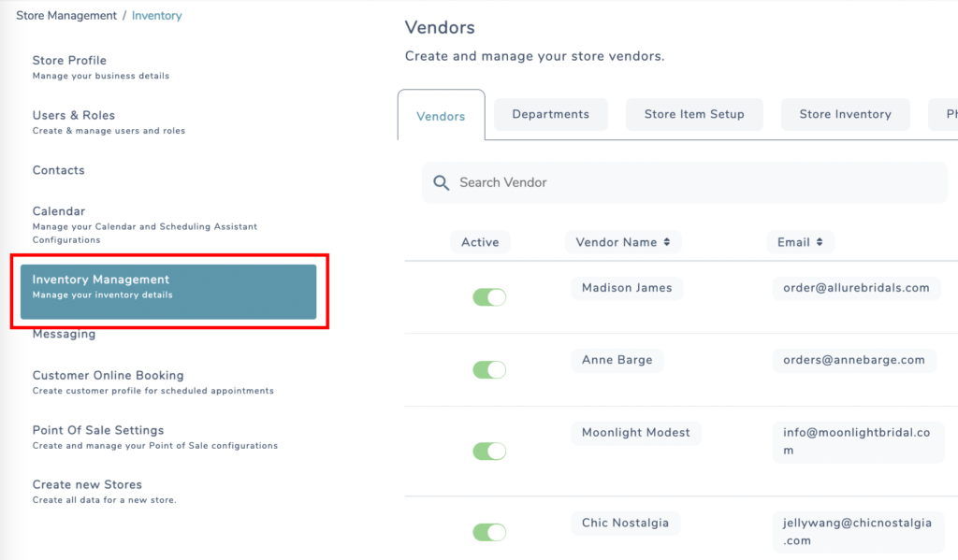This screenshot has height=560, width=958.
Task: Click the Vendor Name column header
Action: pyautogui.click(x=622, y=242)
